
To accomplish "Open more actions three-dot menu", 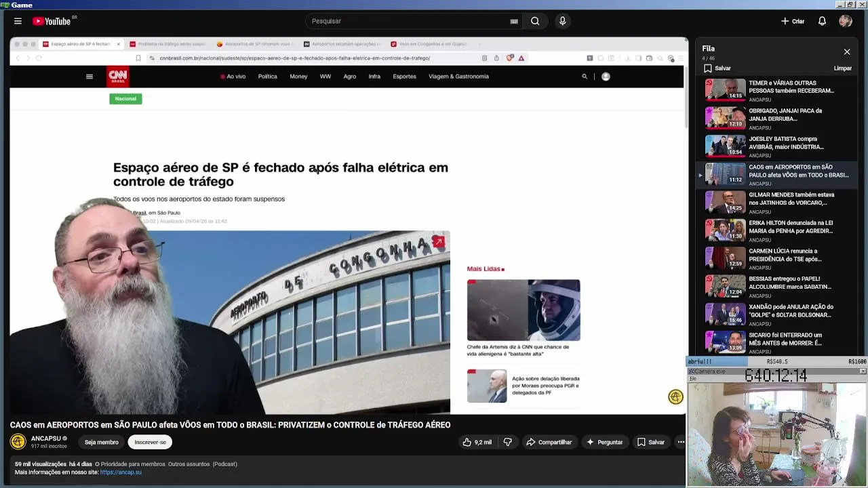I will tap(681, 442).
